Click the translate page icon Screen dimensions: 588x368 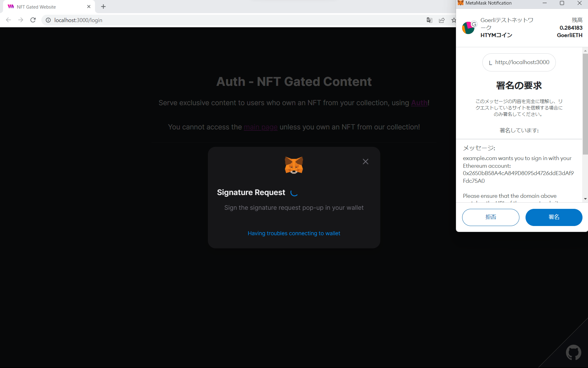pyautogui.click(x=429, y=20)
